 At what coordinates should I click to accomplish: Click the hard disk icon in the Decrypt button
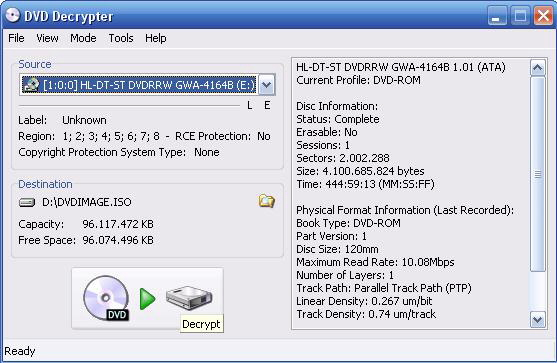(189, 298)
